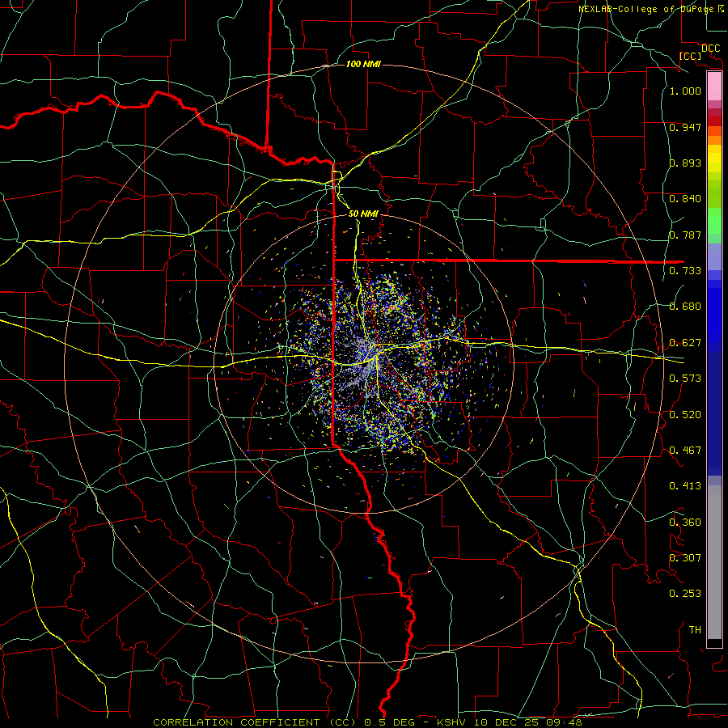Click the 0.733 scale value
Image resolution: width=728 pixels, height=728 pixels.
[x=685, y=271]
